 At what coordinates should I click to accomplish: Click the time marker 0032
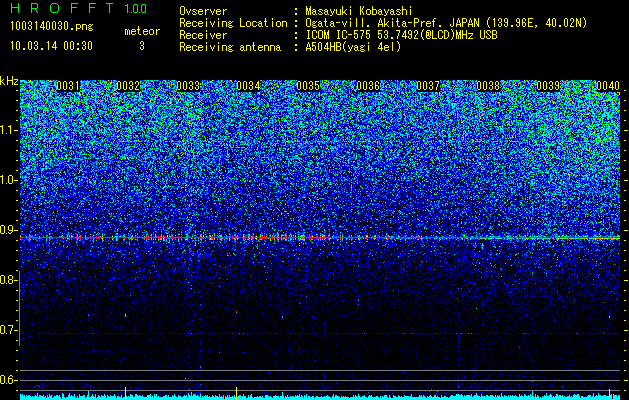128,86
